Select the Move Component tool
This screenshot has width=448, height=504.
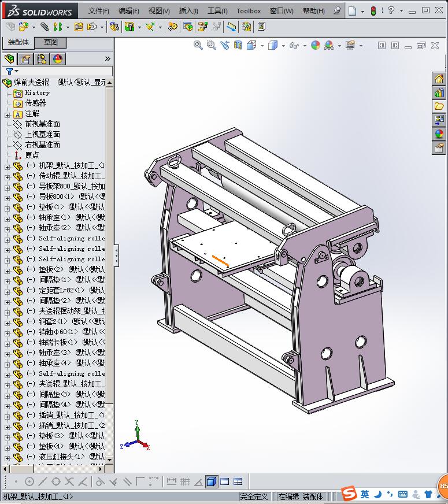click(x=92, y=27)
